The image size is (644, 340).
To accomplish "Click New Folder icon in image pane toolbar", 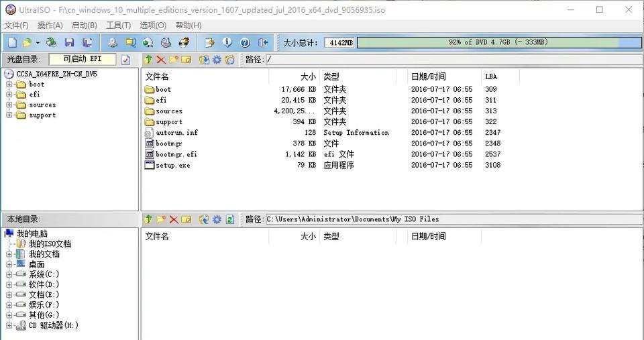I will (174, 60).
